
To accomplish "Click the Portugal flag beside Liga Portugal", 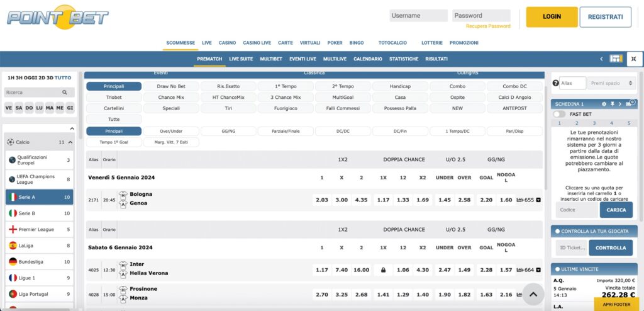I will (x=13, y=294).
